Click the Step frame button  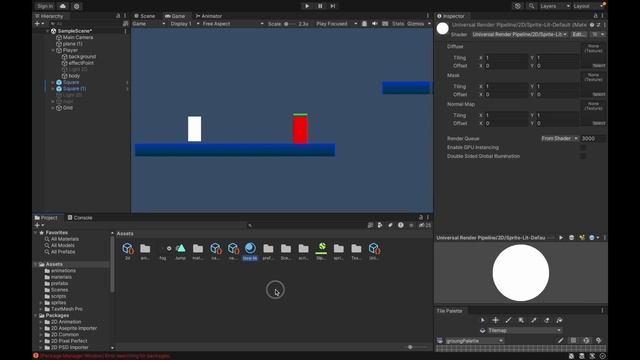tap(333, 6)
